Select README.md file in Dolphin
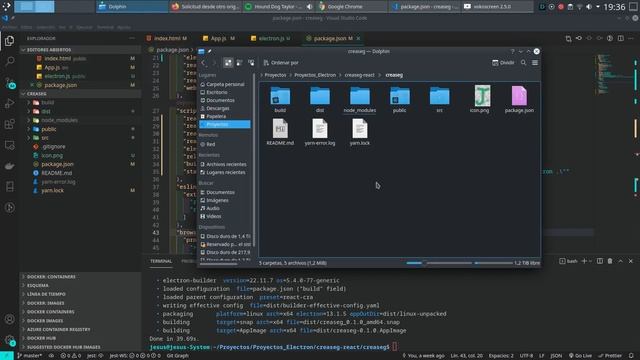 point(280,132)
